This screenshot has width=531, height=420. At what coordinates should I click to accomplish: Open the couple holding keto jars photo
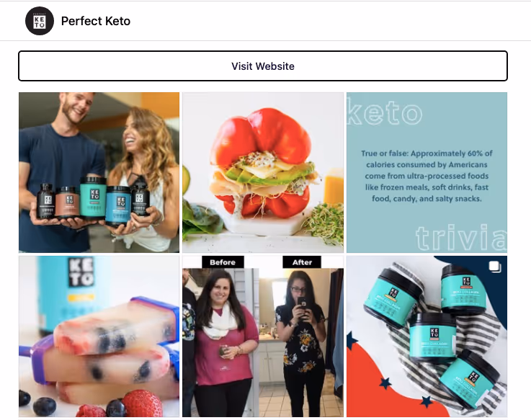tap(99, 172)
